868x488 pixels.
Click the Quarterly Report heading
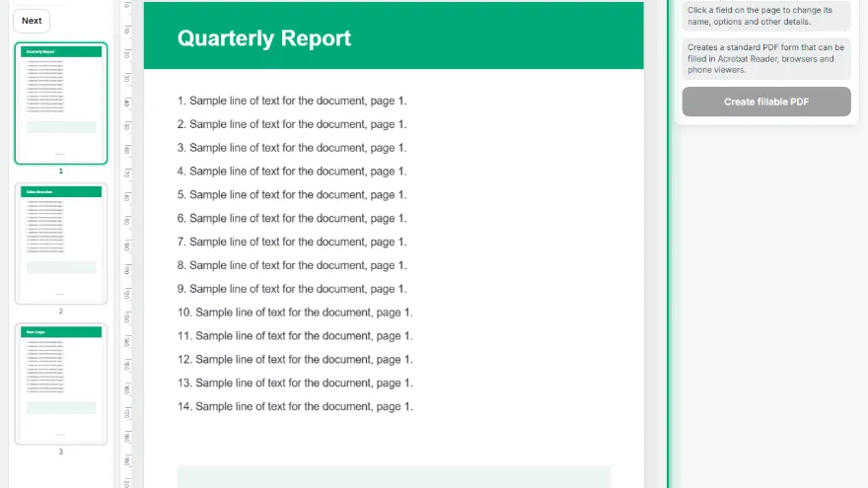click(264, 38)
